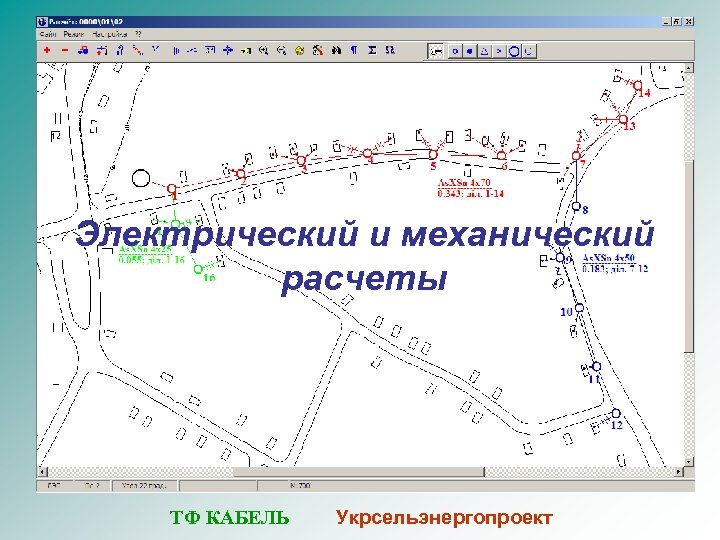Click the yellow globe toolbar icon
The height and width of the screenshot is (540, 720).
(x=299, y=51)
